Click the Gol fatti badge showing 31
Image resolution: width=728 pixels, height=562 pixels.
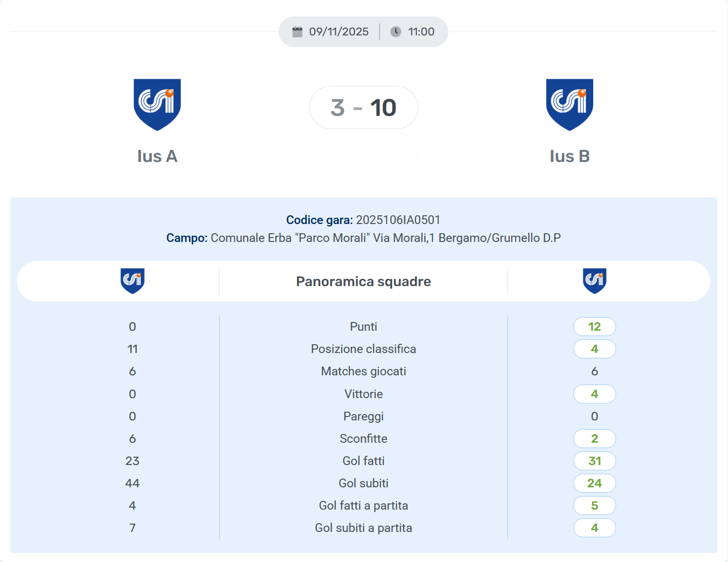(595, 461)
